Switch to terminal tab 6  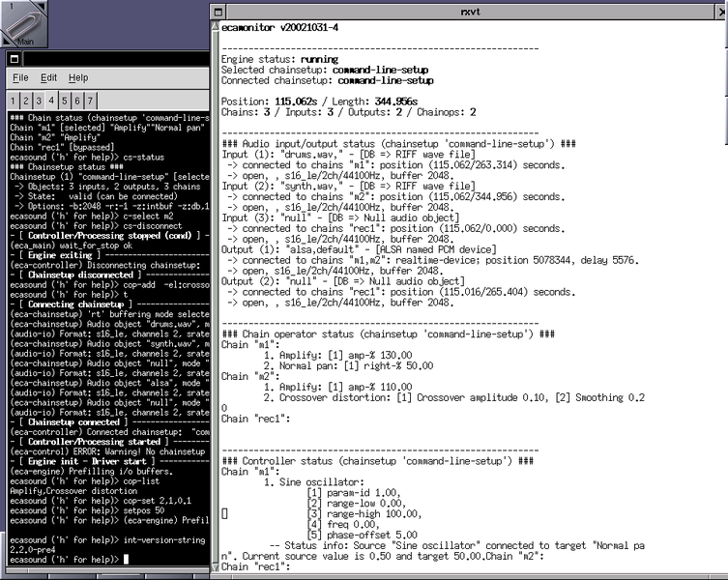tap(77, 101)
